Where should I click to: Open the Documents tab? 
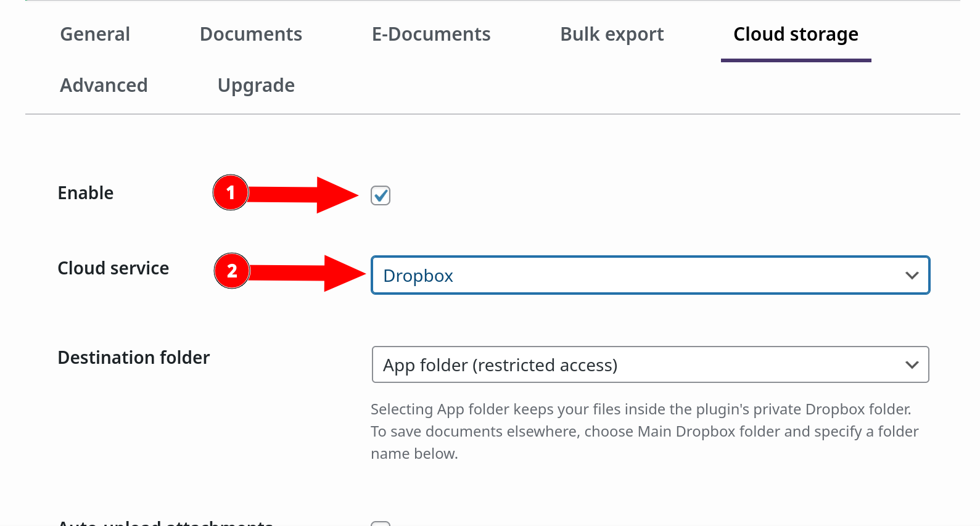click(x=250, y=34)
